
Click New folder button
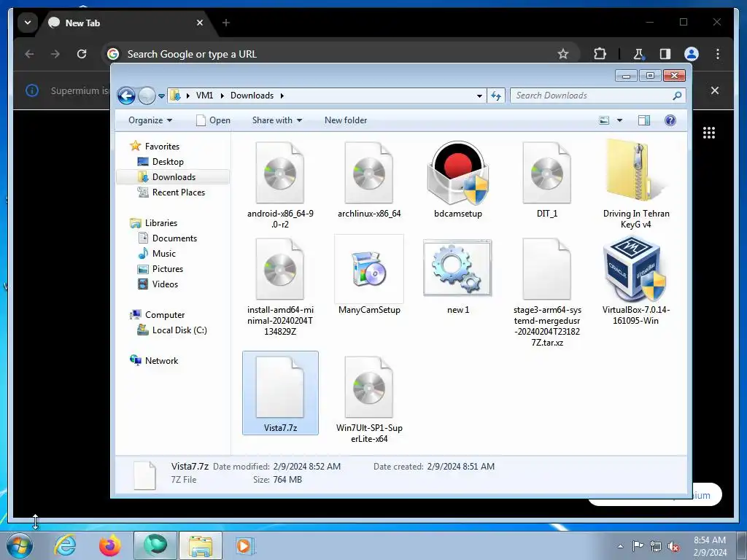346,120
